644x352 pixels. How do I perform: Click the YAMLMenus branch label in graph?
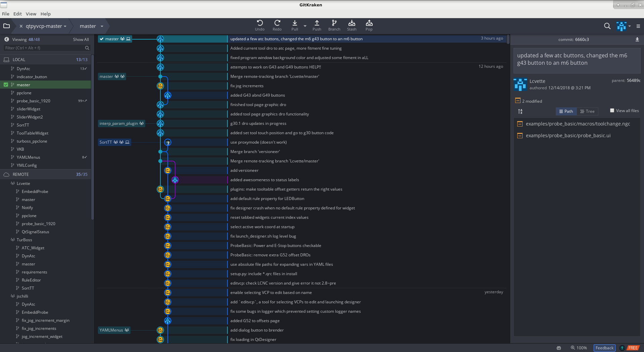(x=114, y=330)
